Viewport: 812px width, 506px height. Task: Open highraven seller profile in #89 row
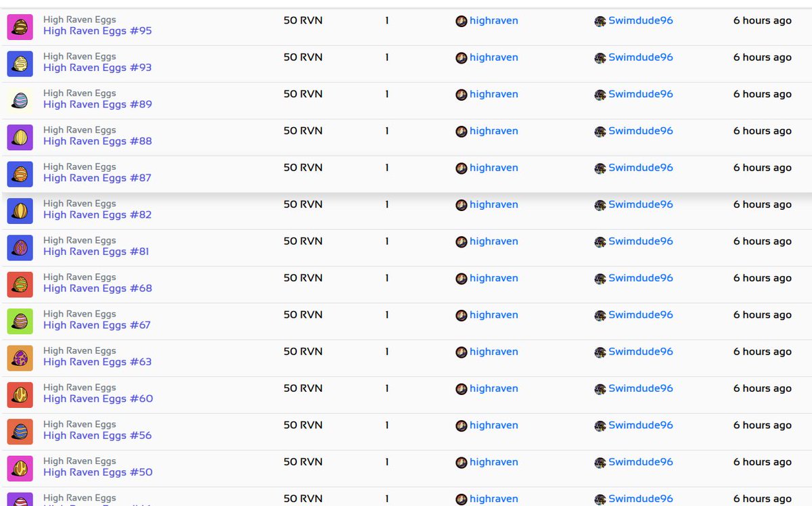click(494, 94)
